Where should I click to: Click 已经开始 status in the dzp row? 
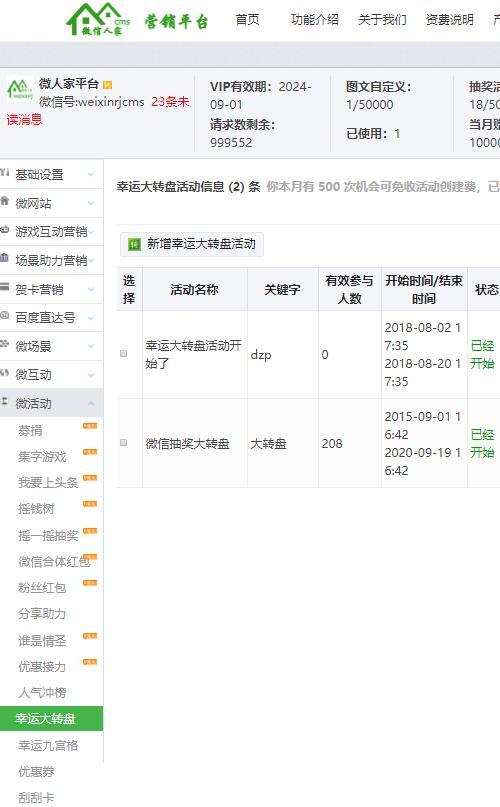pos(482,355)
